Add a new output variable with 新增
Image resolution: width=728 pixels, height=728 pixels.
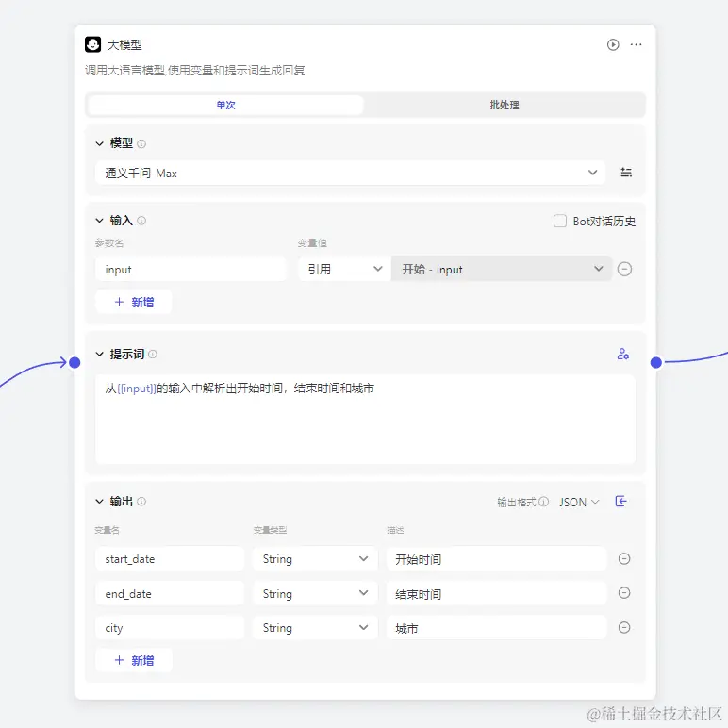pos(134,660)
